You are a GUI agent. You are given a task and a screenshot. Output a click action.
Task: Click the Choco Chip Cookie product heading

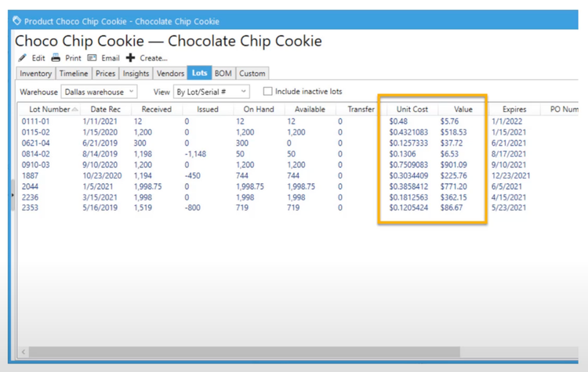click(168, 41)
